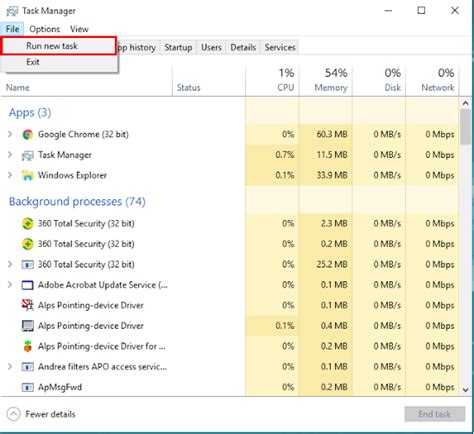The width and height of the screenshot is (474, 434).
Task: Sort by the Status column header
Action: pyautogui.click(x=189, y=88)
